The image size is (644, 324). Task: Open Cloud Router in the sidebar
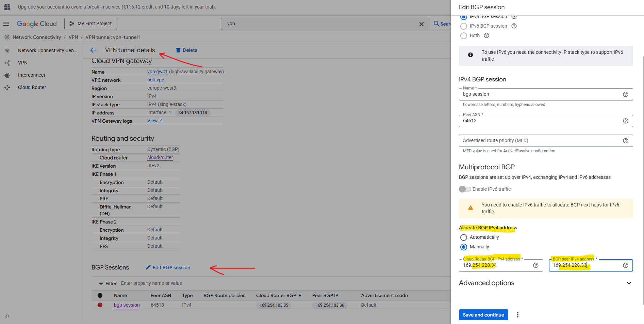(x=32, y=87)
